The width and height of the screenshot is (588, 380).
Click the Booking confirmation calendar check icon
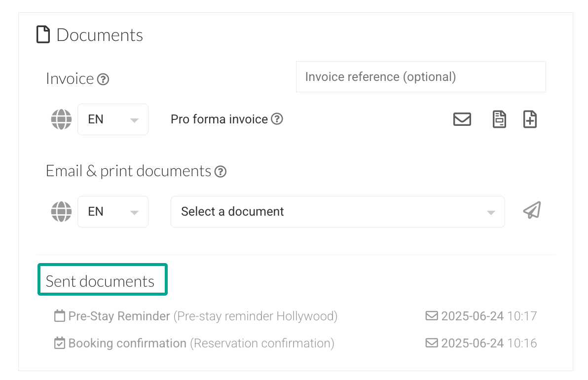[60, 343]
